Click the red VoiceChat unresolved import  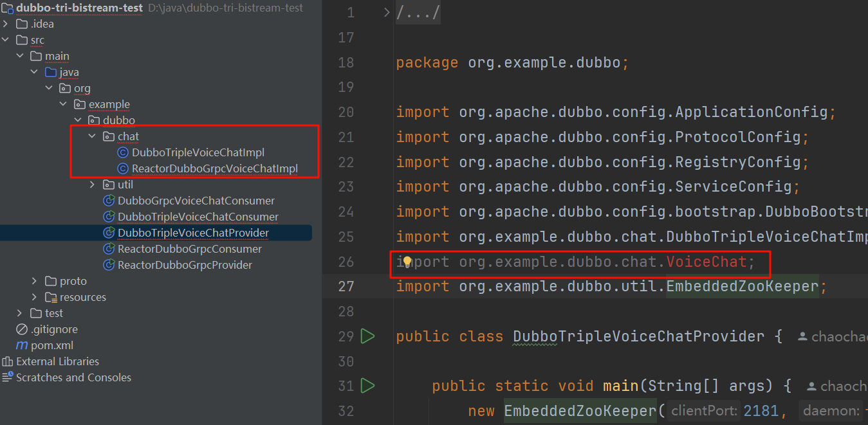click(x=706, y=262)
